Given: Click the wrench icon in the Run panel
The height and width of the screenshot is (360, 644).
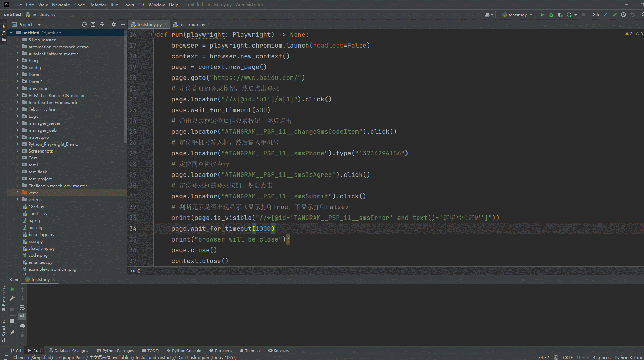Looking at the screenshot, I should (12, 298).
